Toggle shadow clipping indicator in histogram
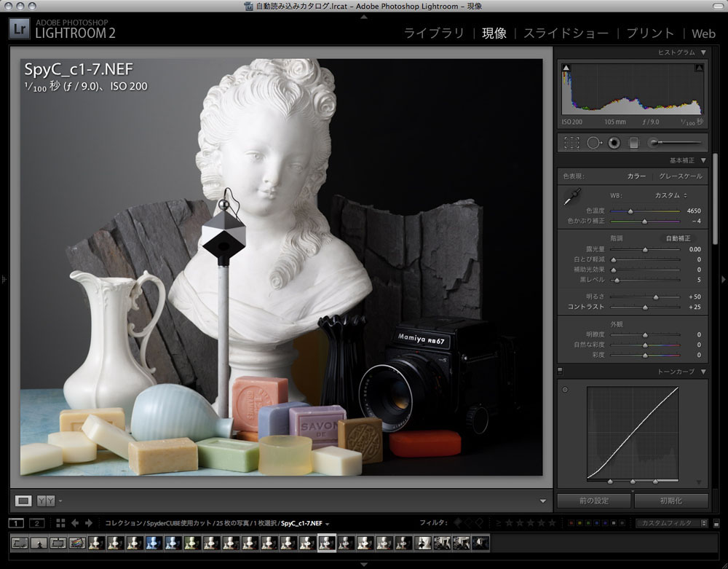The width and height of the screenshot is (728, 569). 566,68
